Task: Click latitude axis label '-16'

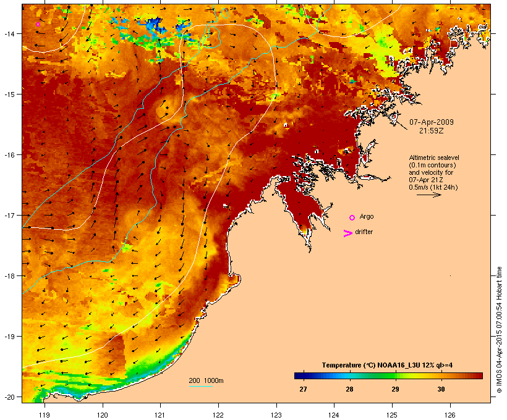Action: [9, 155]
